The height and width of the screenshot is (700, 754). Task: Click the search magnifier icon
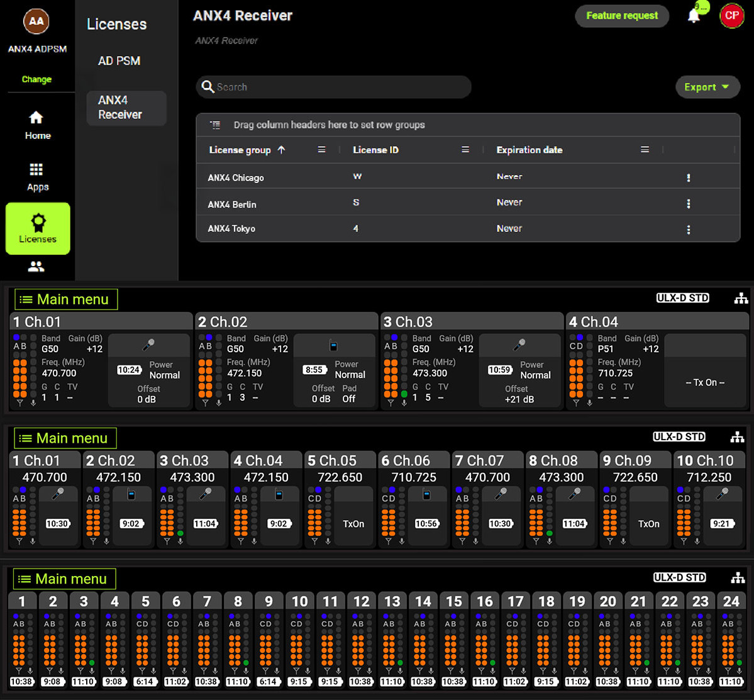208,87
